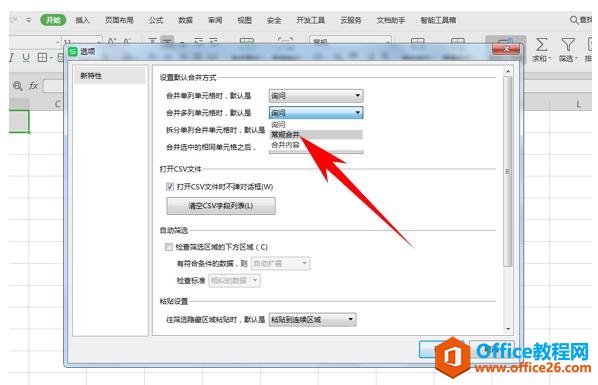This screenshot has height=385, width=598.
Task: Toggle underline formatting in the toolbar
Action: (26, 58)
